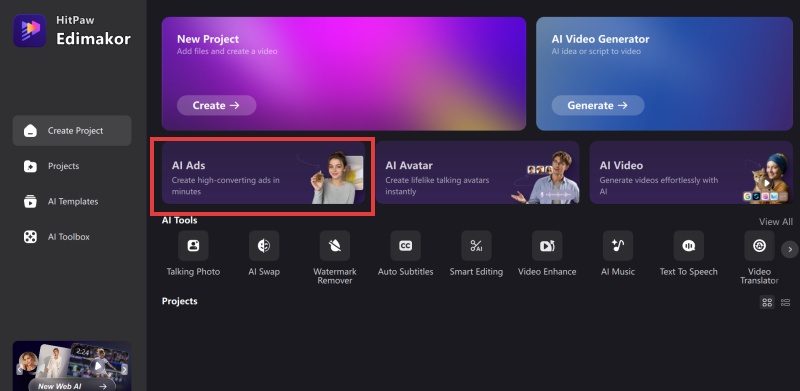Screen dimensions: 800x391
Task: Select the Watermark Remover tool icon
Action: tap(335, 246)
